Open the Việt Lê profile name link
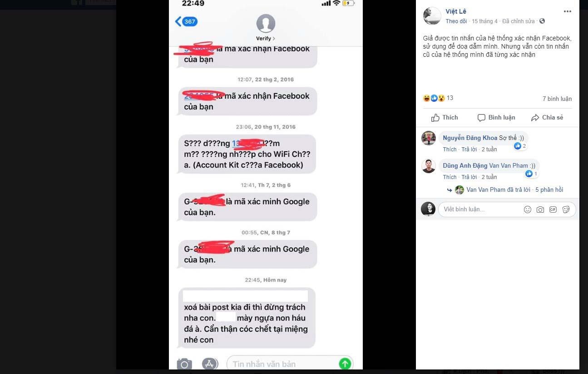 (x=456, y=11)
